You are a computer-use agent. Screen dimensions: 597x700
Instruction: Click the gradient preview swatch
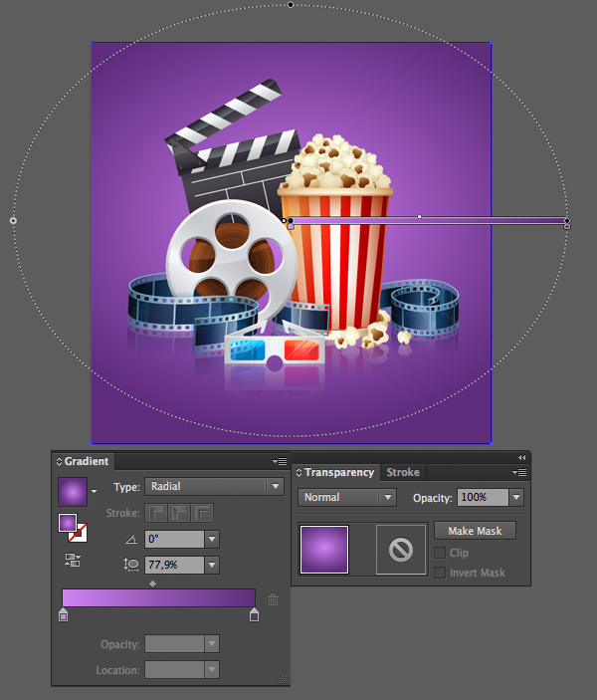point(73,492)
